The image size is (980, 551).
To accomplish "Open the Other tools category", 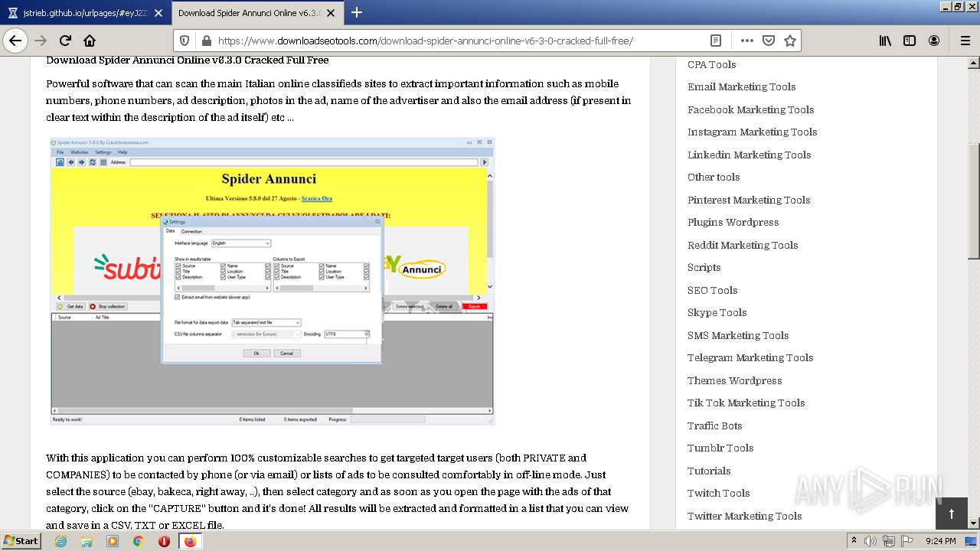I will (x=713, y=177).
